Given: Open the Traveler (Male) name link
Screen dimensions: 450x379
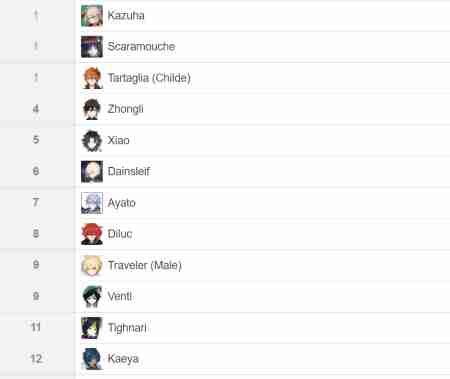Looking at the screenshot, I should point(145,265).
